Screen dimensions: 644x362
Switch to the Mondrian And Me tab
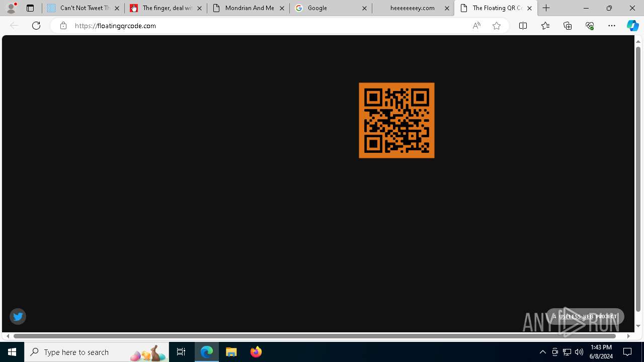tap(248, 8)
